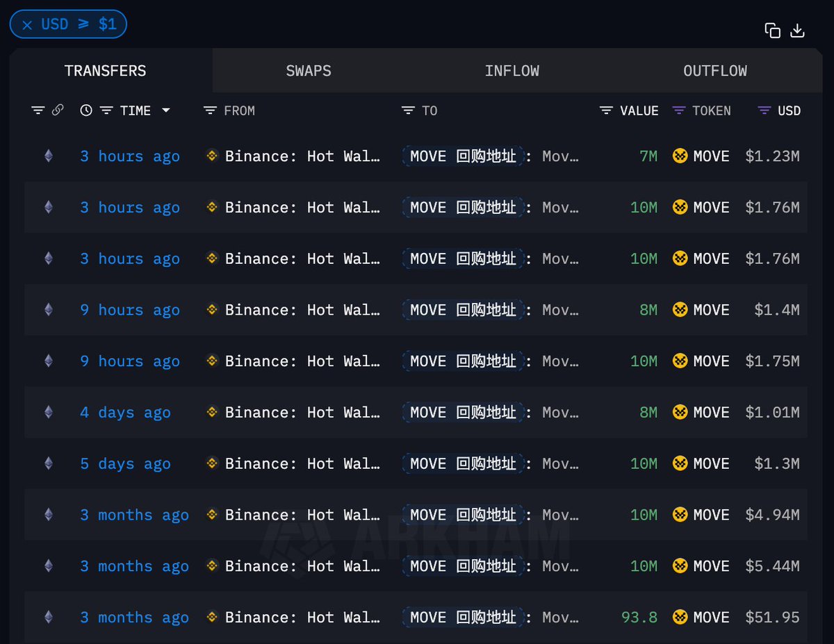Click the '$1.01M' USD amount

[x=772, y=413]
